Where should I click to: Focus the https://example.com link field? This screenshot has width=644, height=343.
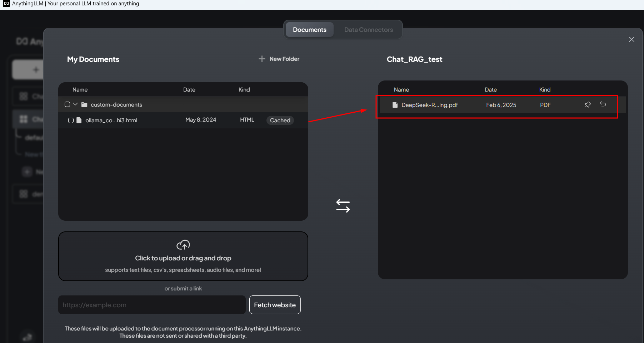pyautogui.click(x=152, y=305)
